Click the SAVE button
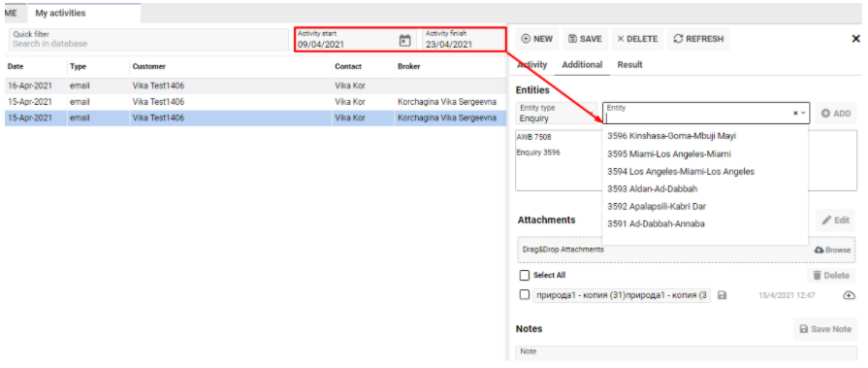This screenshot has height=368, width=868. tap(585, 39)
